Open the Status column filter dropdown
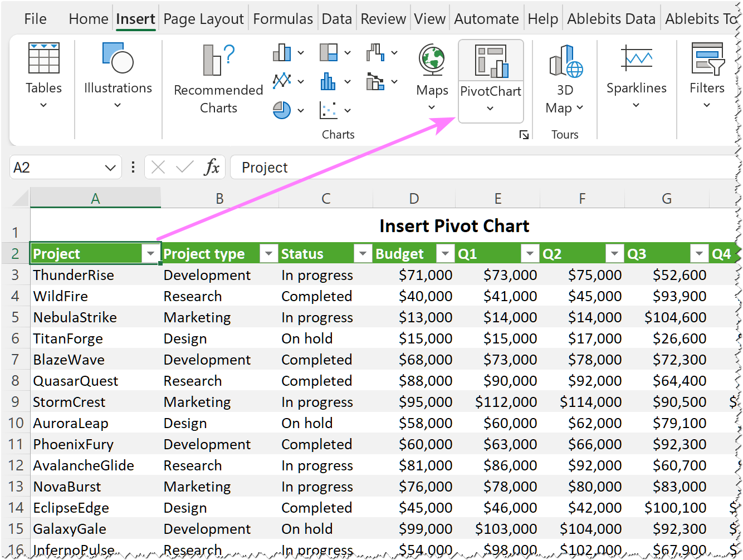743x560 pixels. [363, 253]
